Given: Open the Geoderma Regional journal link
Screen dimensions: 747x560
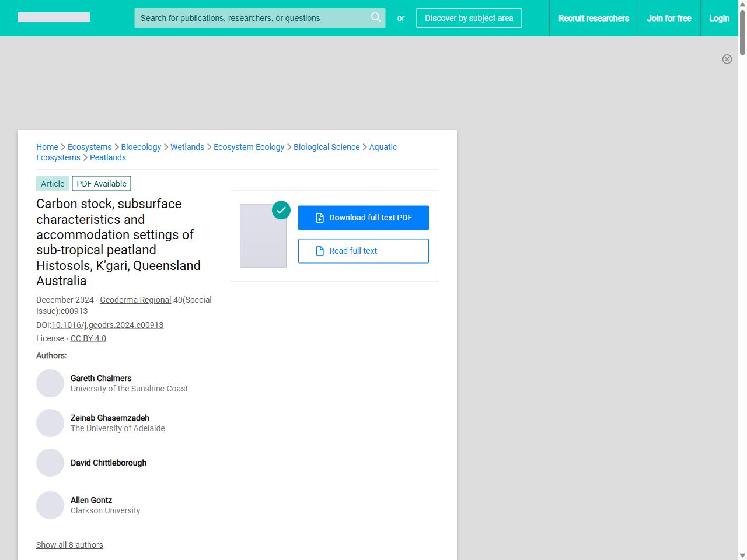Looking at the screenshot, I should (135, 300).
